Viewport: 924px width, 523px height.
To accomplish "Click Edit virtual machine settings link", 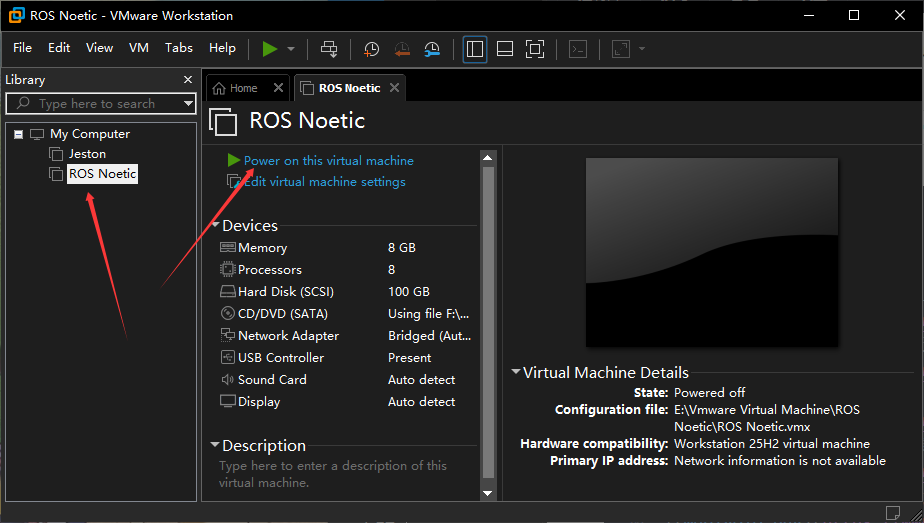I will 325,182.
